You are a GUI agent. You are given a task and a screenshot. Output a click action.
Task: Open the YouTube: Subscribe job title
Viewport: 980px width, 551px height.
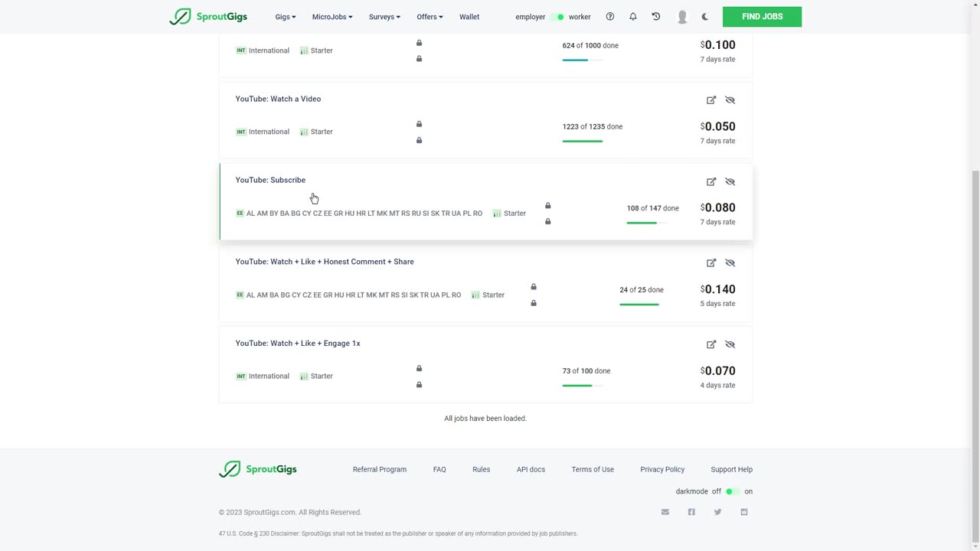(x=270, y=180)
